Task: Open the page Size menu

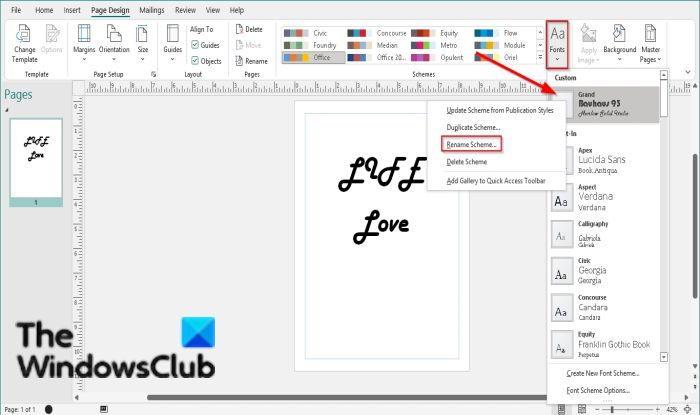Action: pyautogui.click(x=142, y=44)
